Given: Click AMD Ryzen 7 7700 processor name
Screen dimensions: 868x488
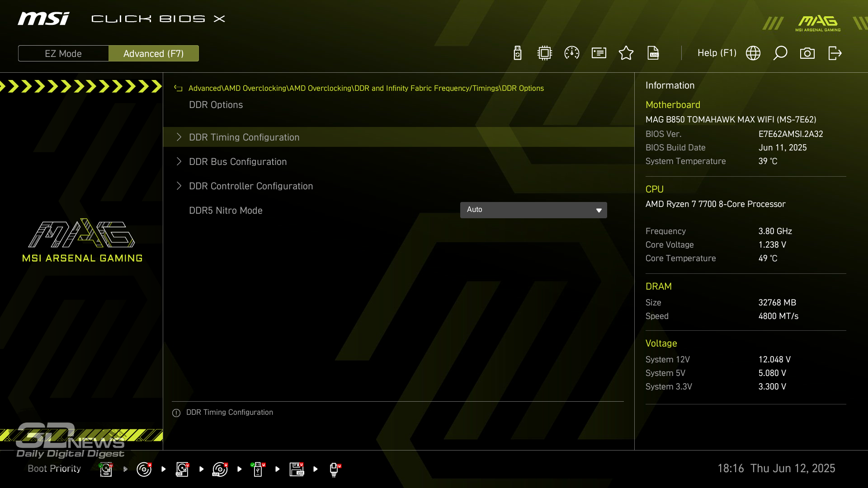Looking at the screenshot, I should tap(716, 204).
